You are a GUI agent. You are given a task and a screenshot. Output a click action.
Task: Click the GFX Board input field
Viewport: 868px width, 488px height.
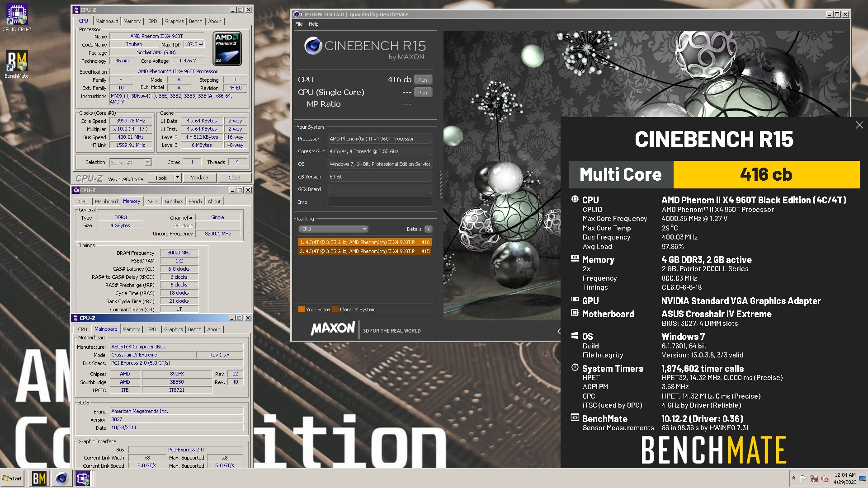[380, 189]
